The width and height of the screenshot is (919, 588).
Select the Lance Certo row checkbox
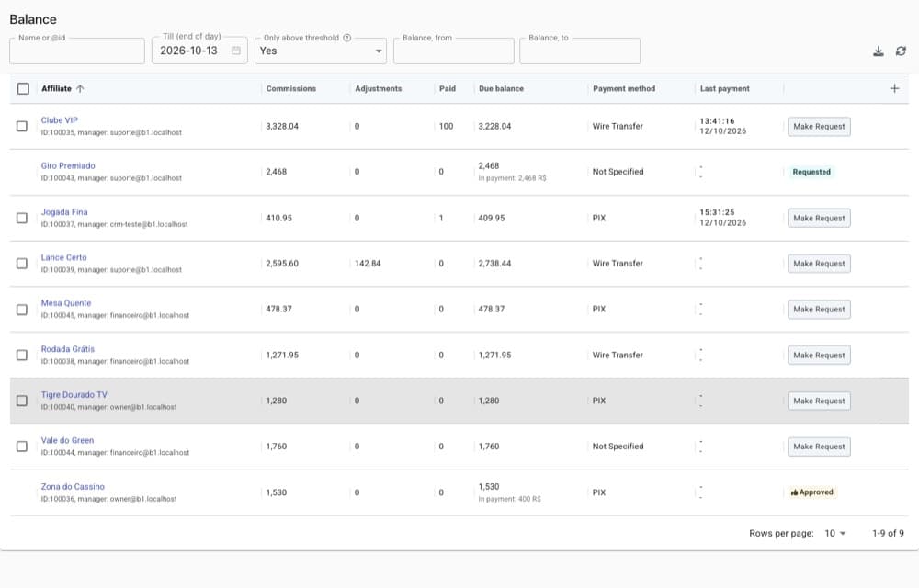click(x=22, y=264)
